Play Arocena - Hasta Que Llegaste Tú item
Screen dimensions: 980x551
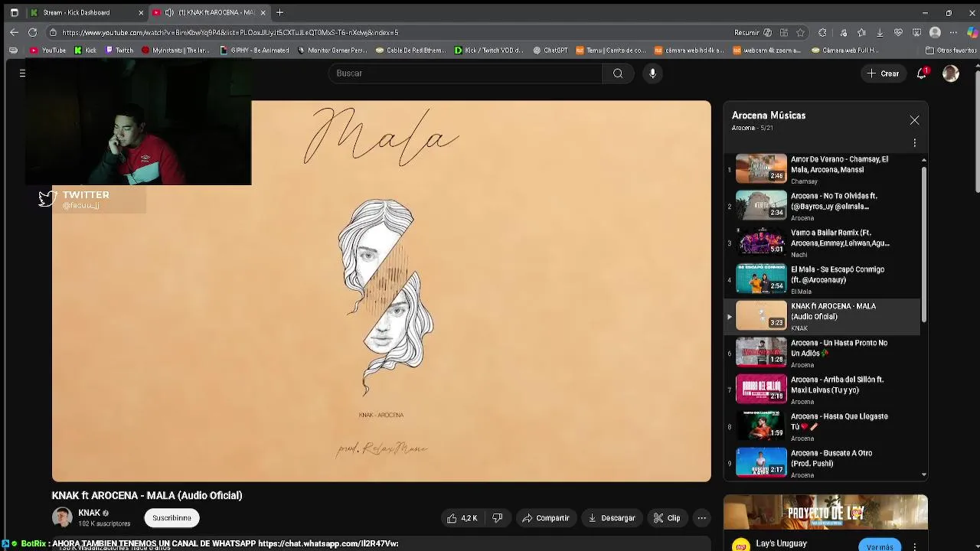click(x=822, y=427)
